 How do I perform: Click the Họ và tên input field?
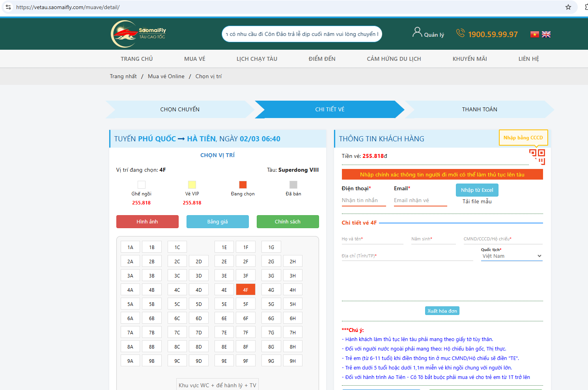coord(372,239)
